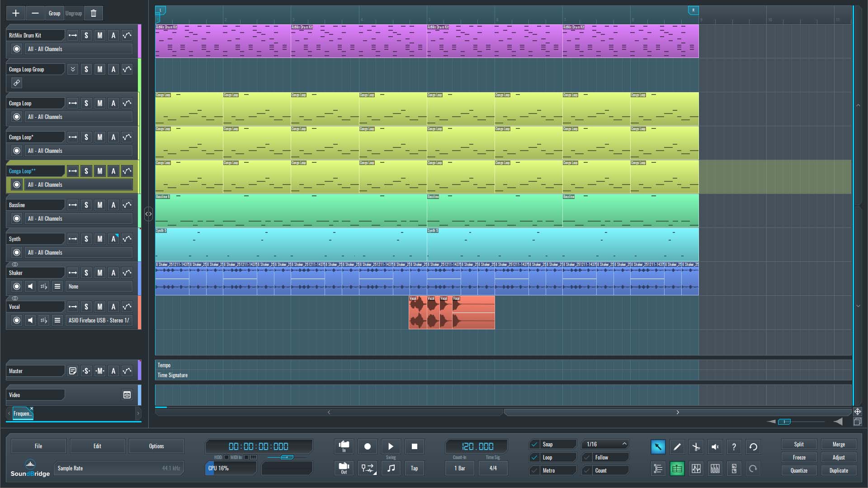Collapse the track panel side handle

point(148,214)
